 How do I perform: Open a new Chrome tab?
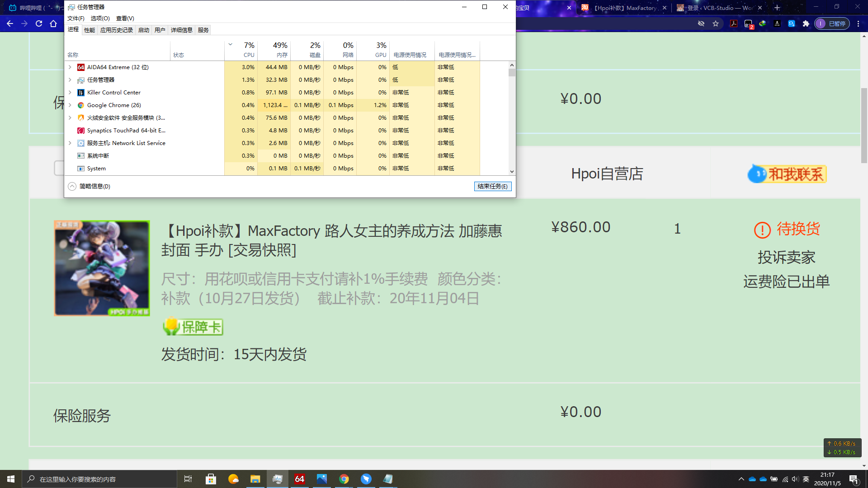coord(778,8)
